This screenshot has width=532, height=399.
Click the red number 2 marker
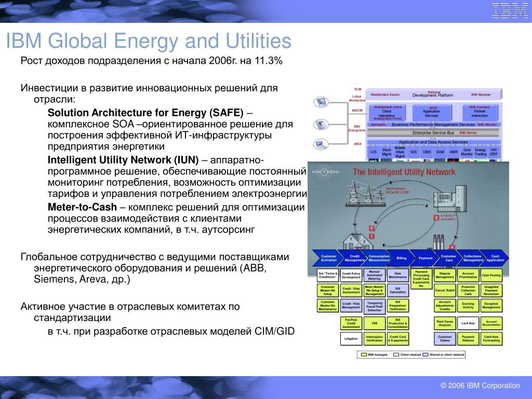[436, 218]
